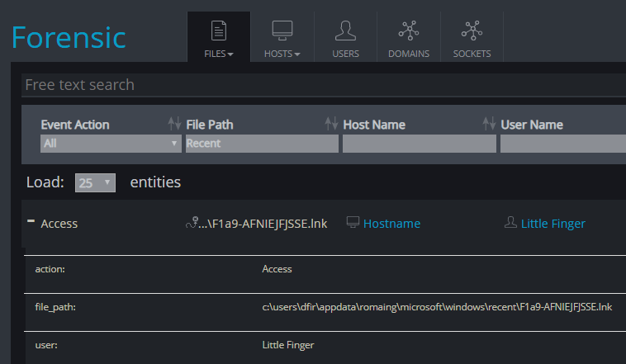
Task: Sort by File Path arrows icon
Action: (331, 124)
